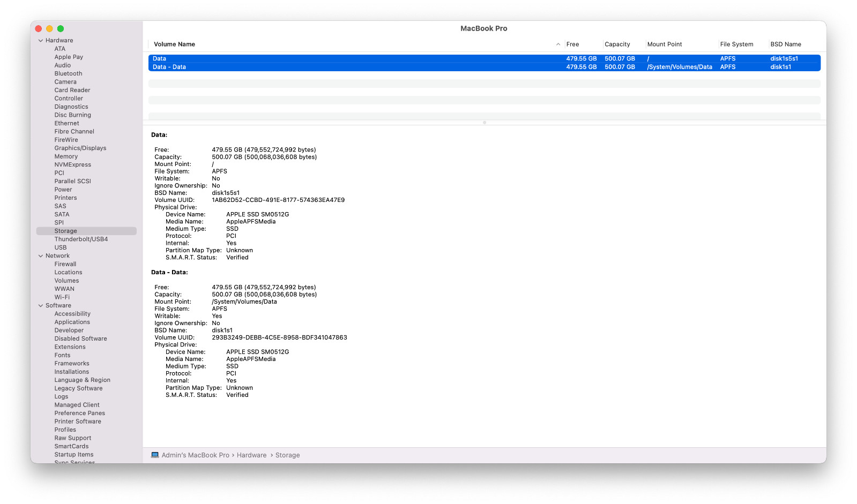Sort by the Capacity column header
The height and width of the screenshot is (504, 857).
(x=617, y=44)
